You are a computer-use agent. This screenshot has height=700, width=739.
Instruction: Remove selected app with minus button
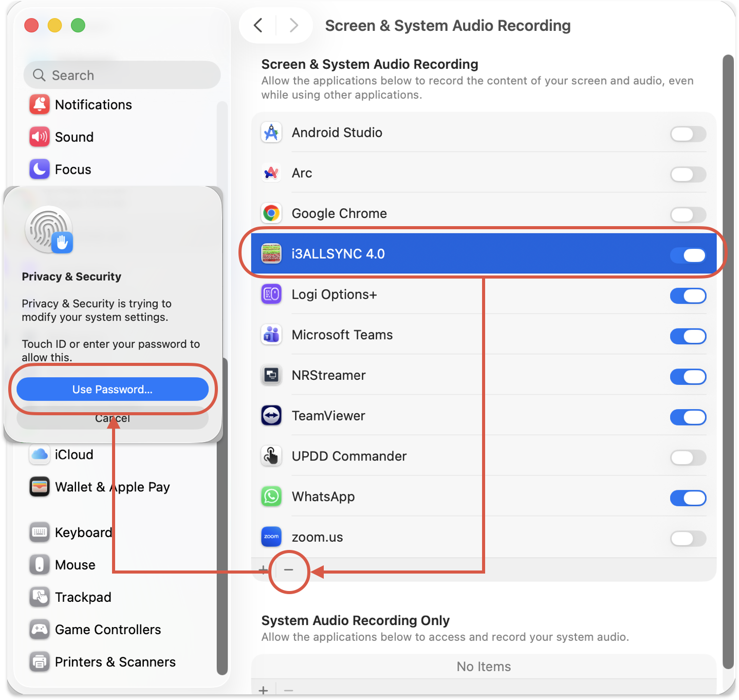289,569
